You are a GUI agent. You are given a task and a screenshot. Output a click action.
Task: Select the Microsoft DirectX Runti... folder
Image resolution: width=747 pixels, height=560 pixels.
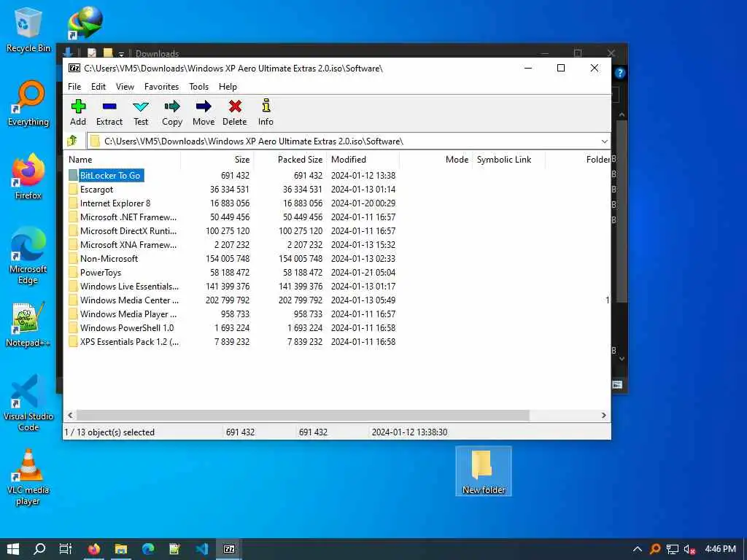click(x=128, y=230)
